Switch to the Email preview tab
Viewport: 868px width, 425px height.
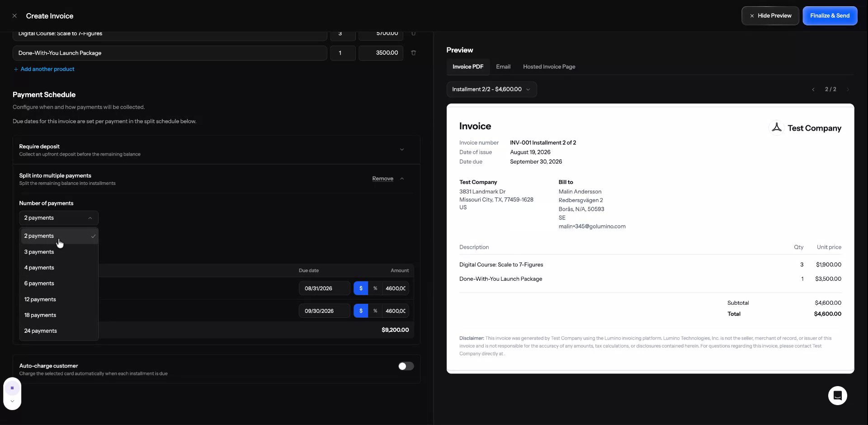coord(503,67)
